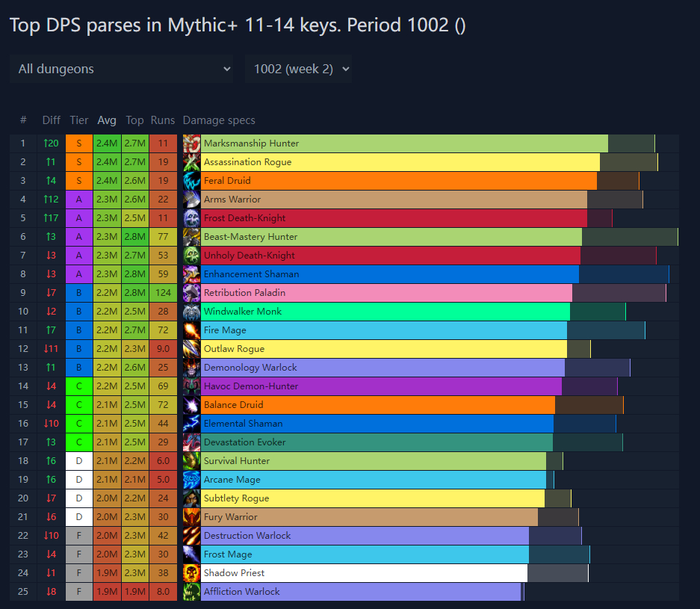The height and width of the screenshot is (609, 700).
Task: Click the Shadow Priest spec icon
Action: click(x=192, y=573)
